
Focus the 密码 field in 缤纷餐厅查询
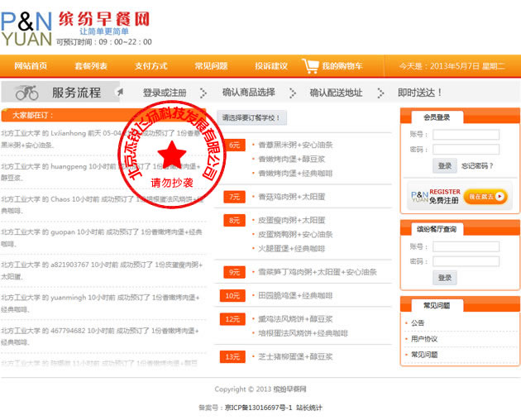[x=466, y=261]
